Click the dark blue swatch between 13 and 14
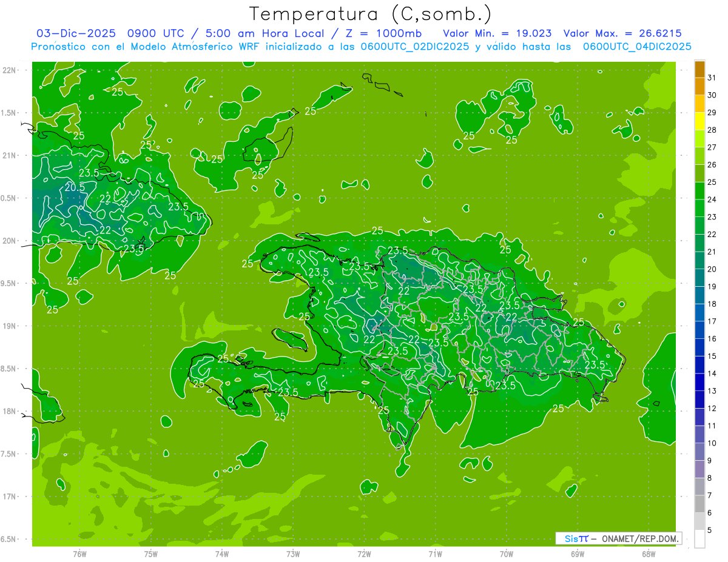The image size is (728, 562). click(x=699, y=383)
